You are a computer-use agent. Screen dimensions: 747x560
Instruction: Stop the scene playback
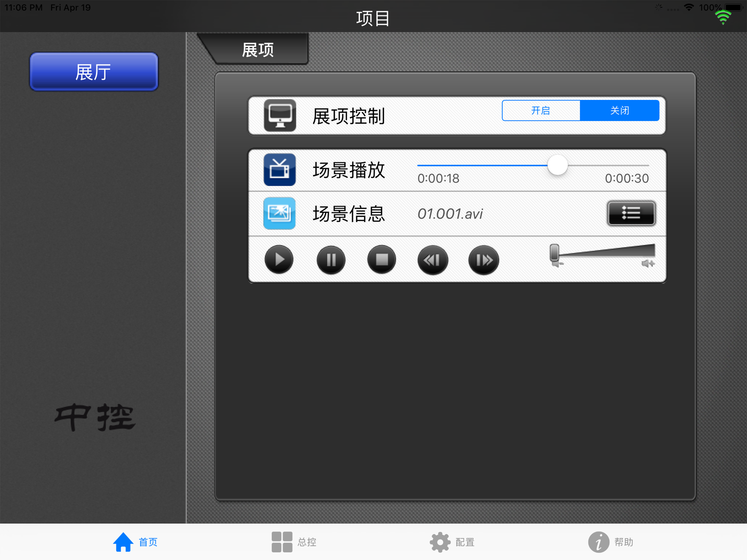382,259
